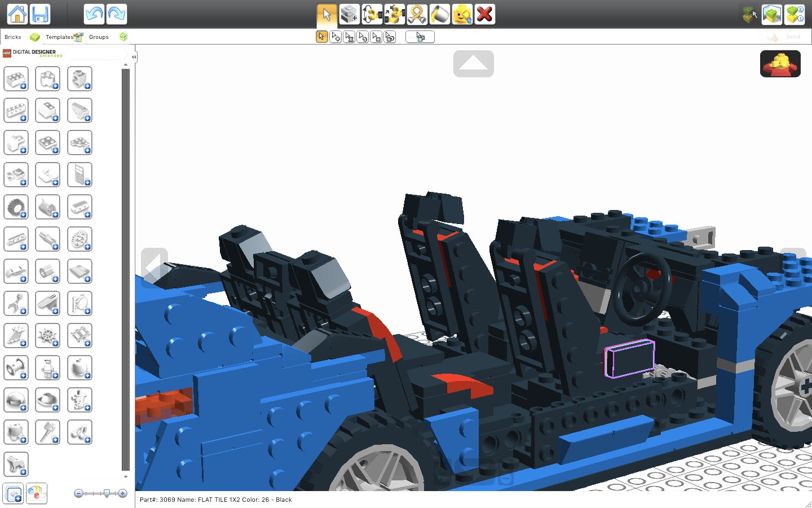Choose shape selection sub-tool

click(376, 37)
